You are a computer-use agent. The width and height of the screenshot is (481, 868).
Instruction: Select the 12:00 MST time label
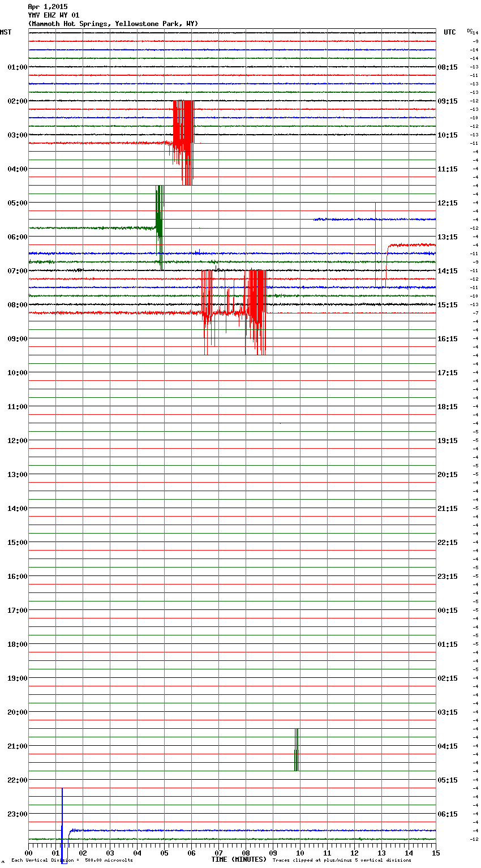tap(18, 441)
